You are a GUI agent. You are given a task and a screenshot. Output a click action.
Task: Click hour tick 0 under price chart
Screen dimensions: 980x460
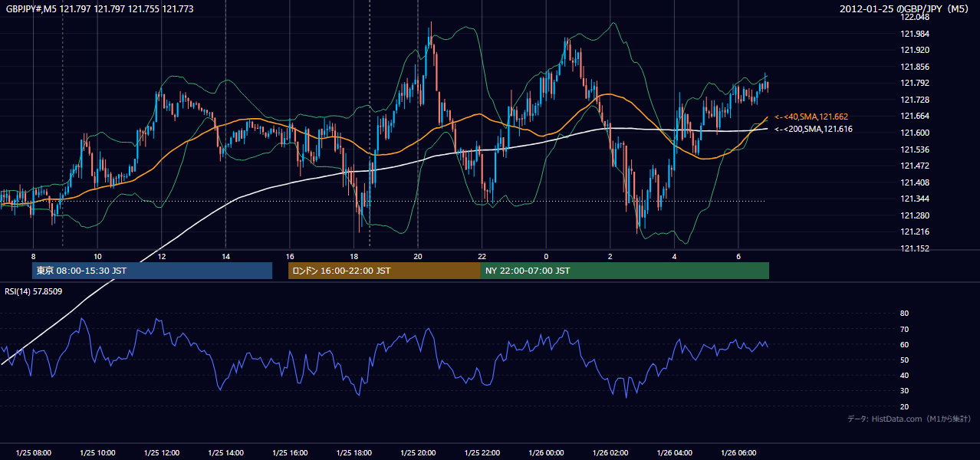pos(546,256)
